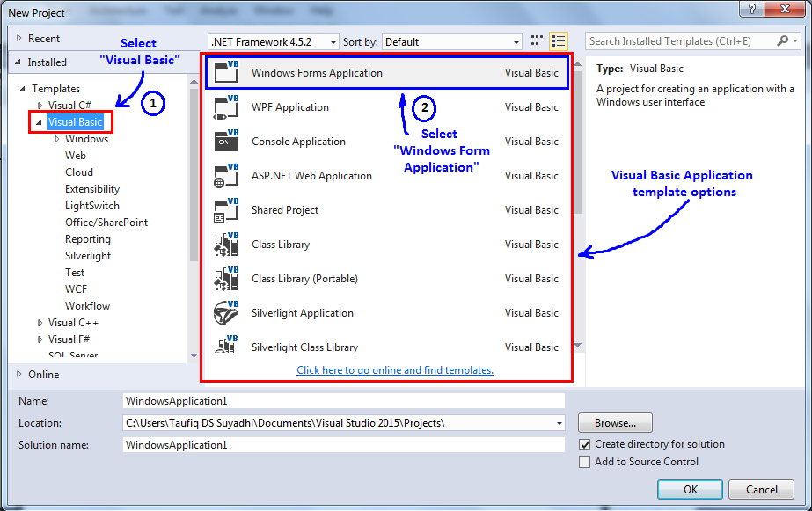This screenshot has height=511, width=812.
Task: Expand the Visual F# tree node
Action: tap(40, 339)
